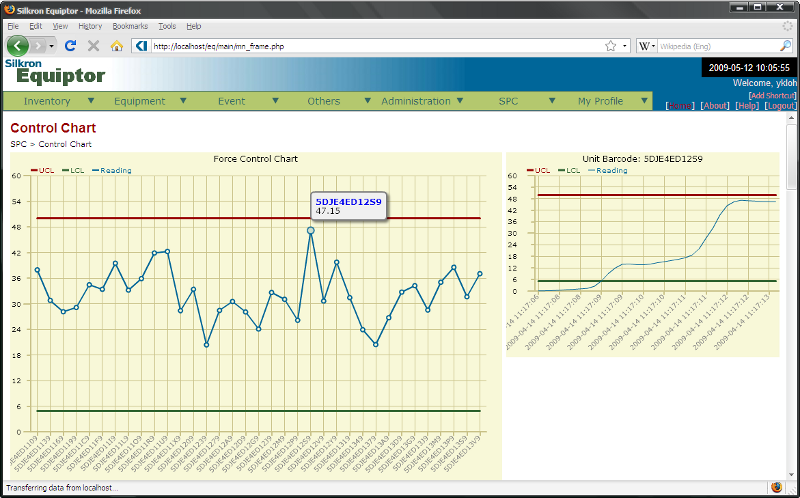Toggle Reading series in Force Control Chart legend
The height and width of the screenshot is (498, 800).
tap(112, 170)
